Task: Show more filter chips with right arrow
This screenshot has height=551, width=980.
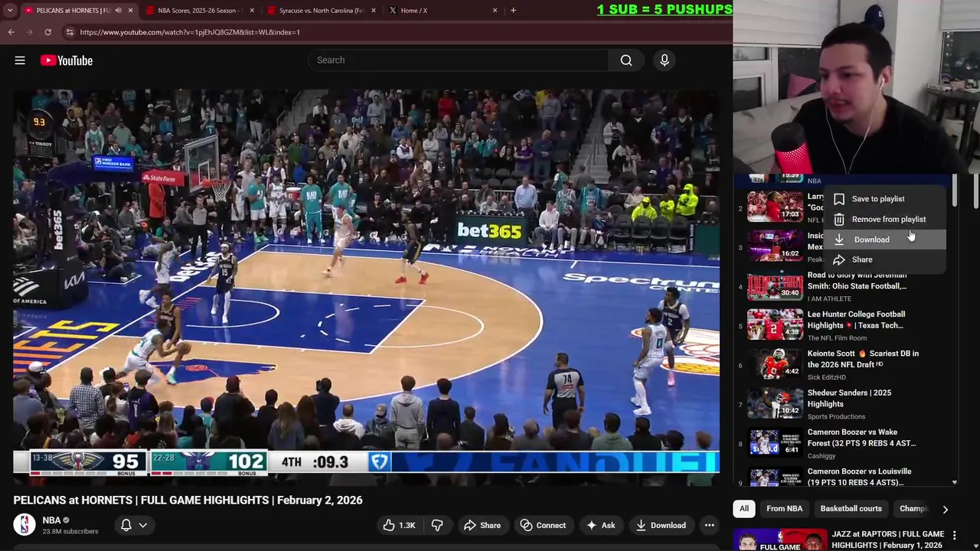Action: (x=945, y=509)
